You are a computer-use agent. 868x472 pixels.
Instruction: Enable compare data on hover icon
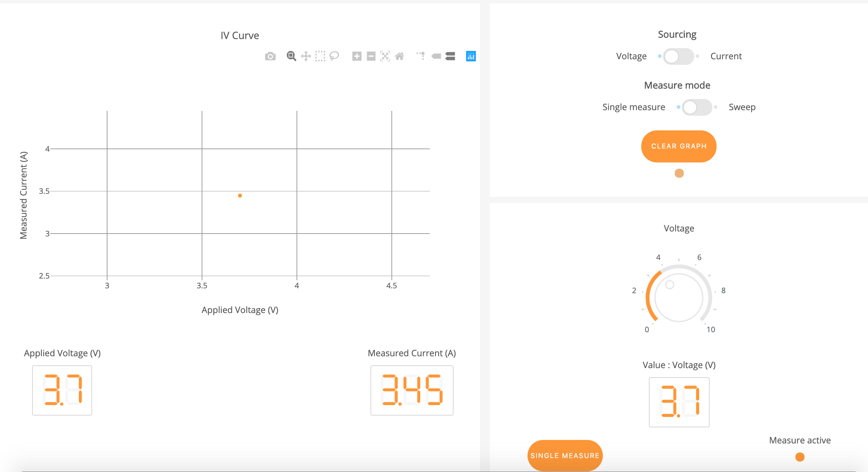[450, 56]
